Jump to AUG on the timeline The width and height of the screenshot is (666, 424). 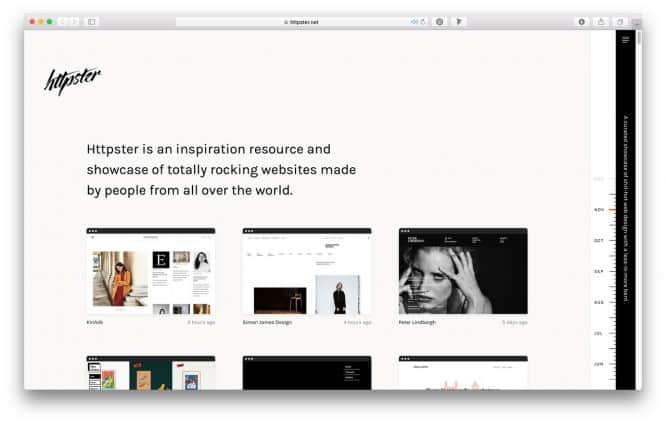coord(598,302)
